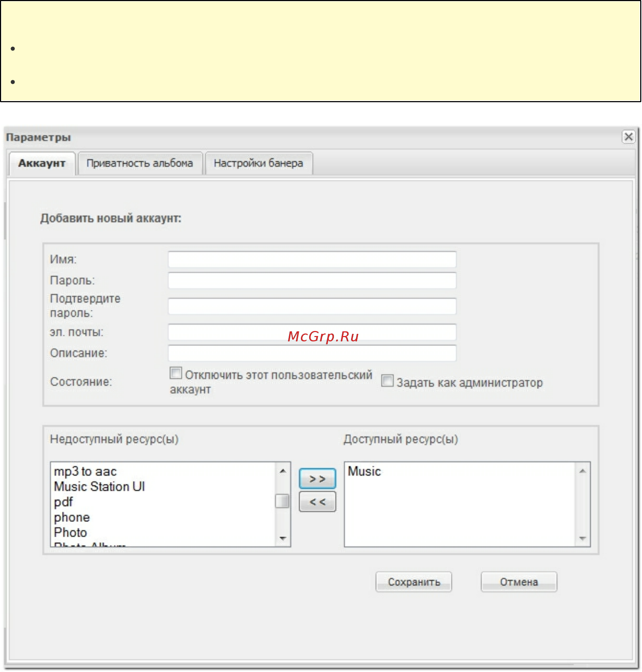Focus the Подтвердите пароль field
642x672 pixels.
click(312, 306)
